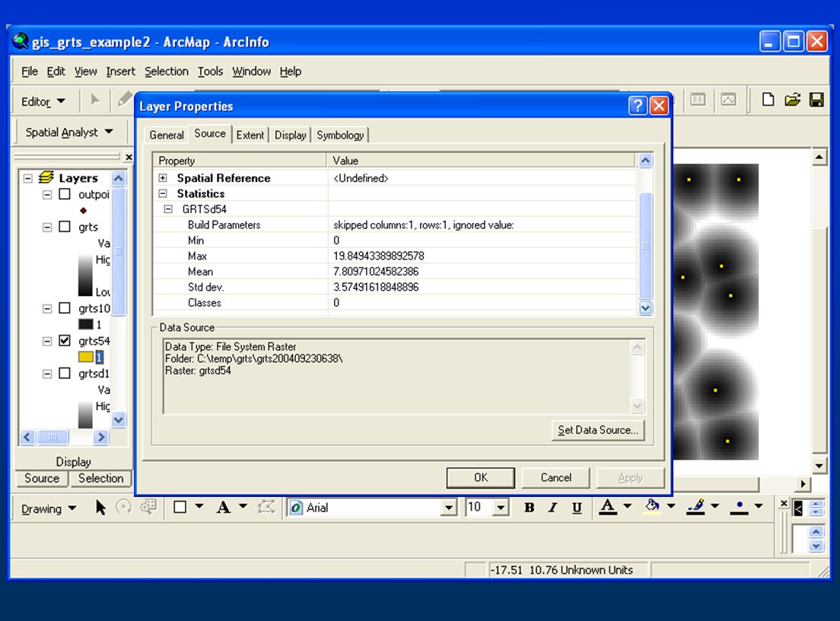
Task: Switch to the Symbology tab
Action: pyautogui.click(x=340, y=135)
